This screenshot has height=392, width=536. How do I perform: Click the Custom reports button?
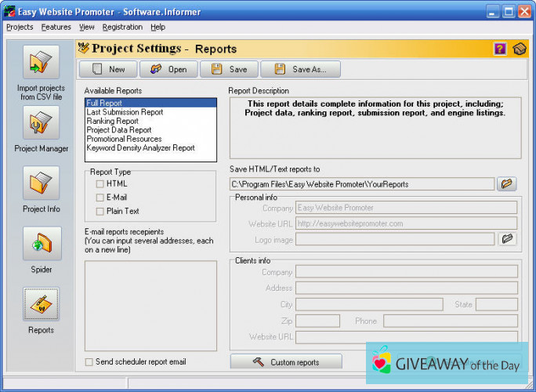[286, 362]
